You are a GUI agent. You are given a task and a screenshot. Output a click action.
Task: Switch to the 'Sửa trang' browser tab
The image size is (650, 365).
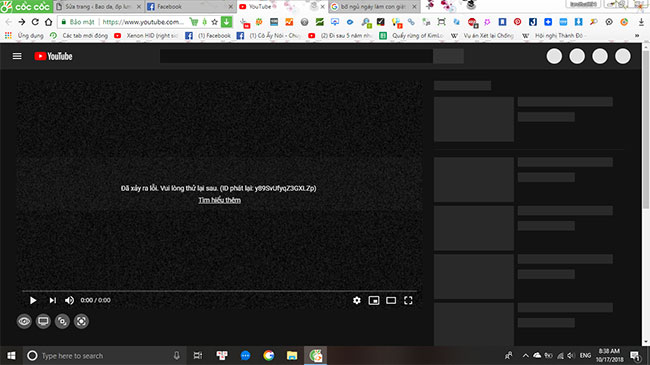click(x=99, y=7)
